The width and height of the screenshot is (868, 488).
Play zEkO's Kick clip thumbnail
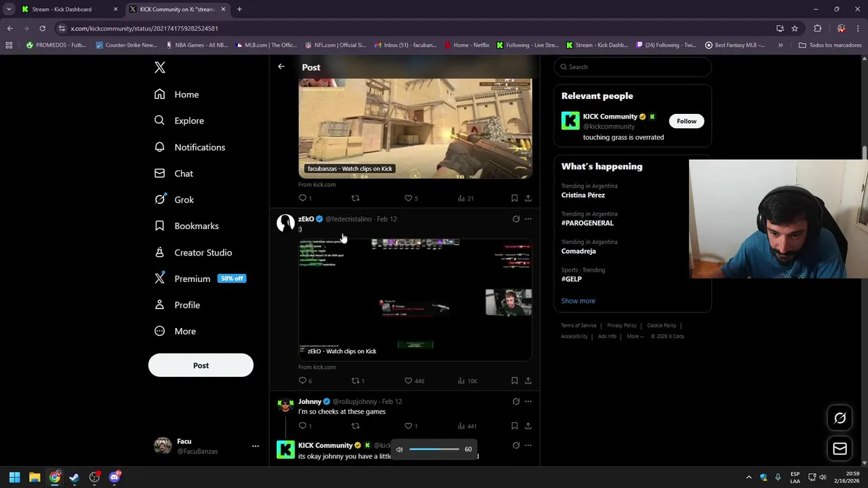pyautogui.click(x=415, y=299)
